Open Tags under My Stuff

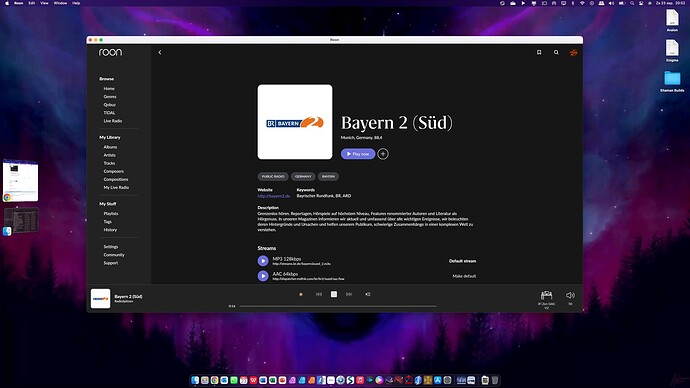point(107,222)
